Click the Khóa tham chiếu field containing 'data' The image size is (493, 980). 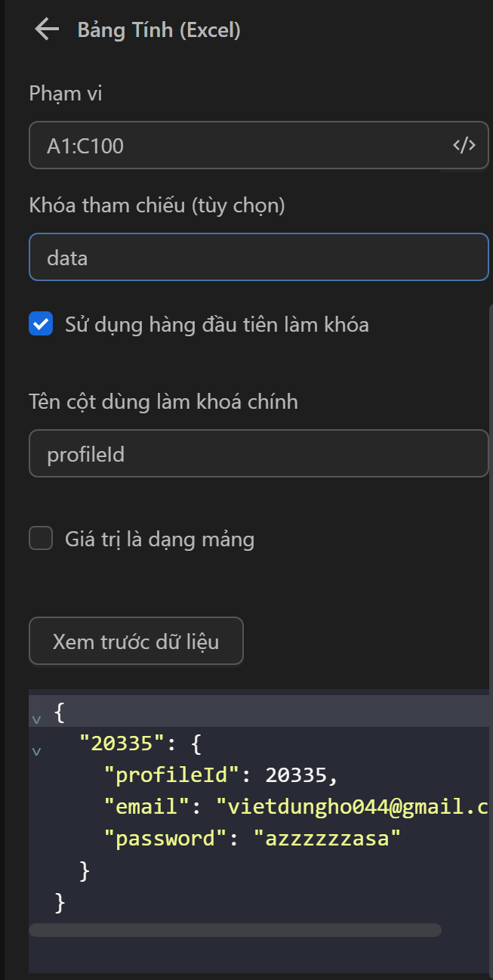pyautogui.click(x=258, y=258)
